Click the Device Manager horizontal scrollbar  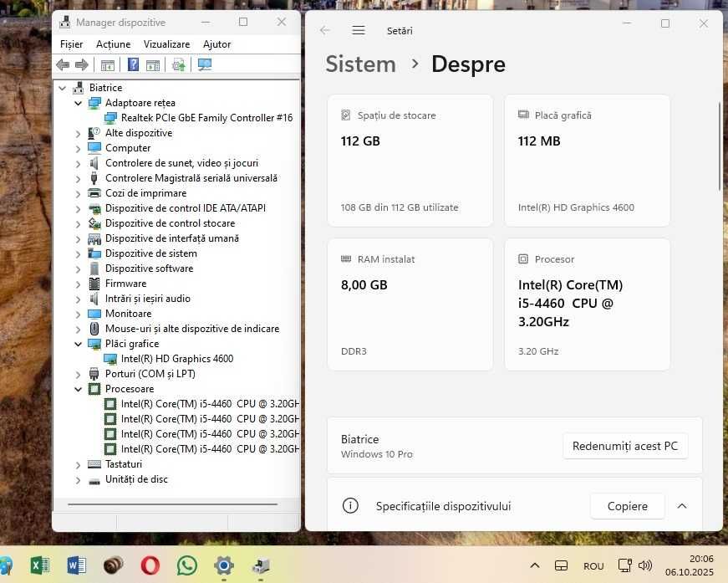[x=173, y=504]
